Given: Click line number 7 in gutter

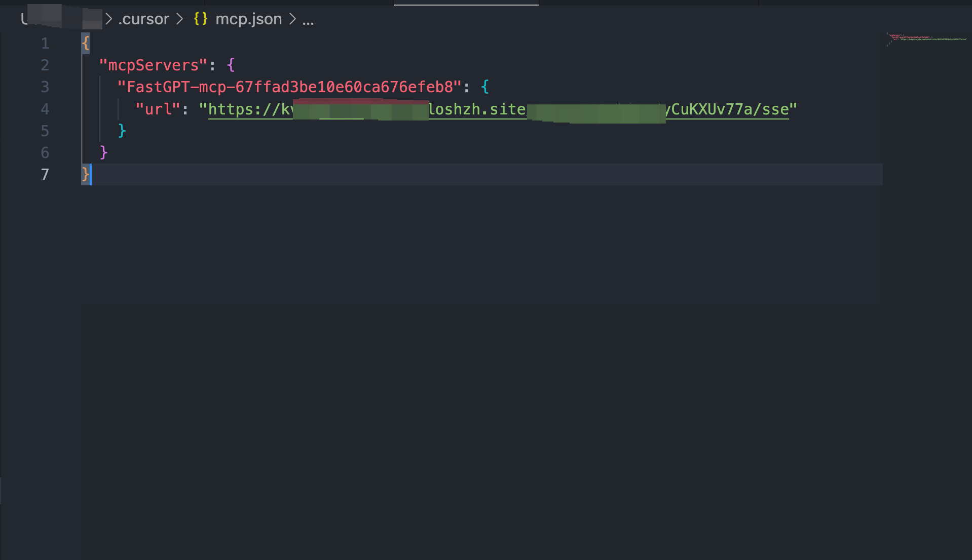Looking at the screenshot, I should tap(45, 175).
